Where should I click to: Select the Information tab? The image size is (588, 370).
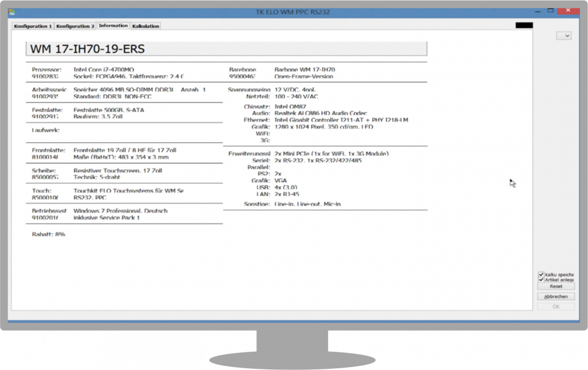click(x=113, y=26)
